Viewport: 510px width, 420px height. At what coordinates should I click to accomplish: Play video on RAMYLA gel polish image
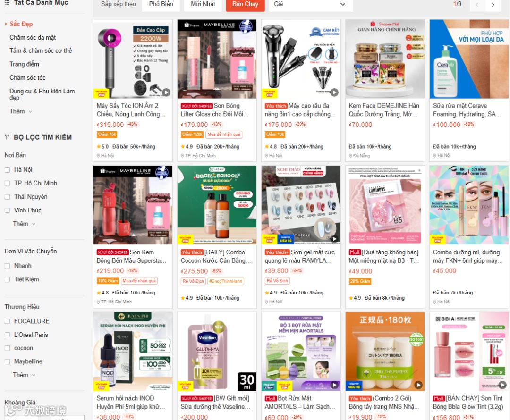(334, 239)
